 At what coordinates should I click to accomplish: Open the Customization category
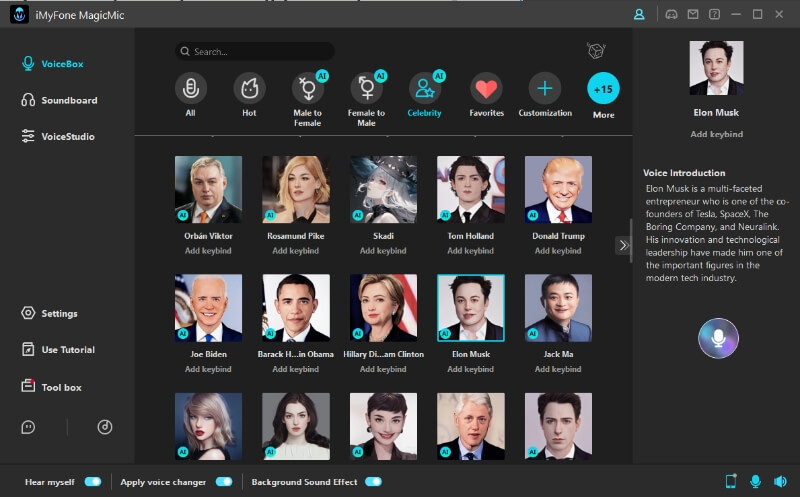(545, 95)
